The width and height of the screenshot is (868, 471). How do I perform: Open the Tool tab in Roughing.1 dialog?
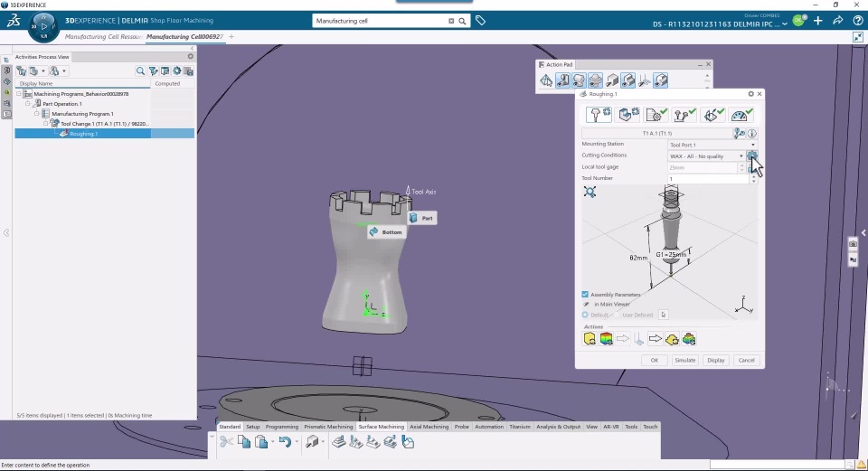[x=599, y=115]
